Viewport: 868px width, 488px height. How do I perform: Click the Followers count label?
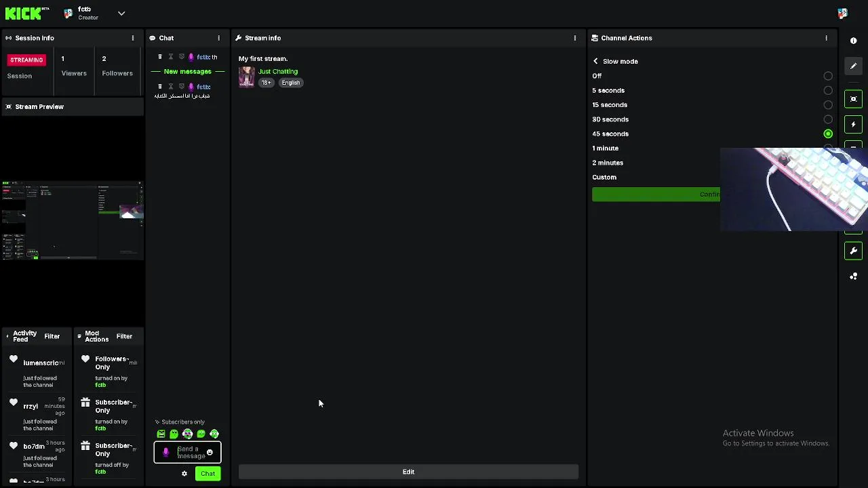(117, 73)
